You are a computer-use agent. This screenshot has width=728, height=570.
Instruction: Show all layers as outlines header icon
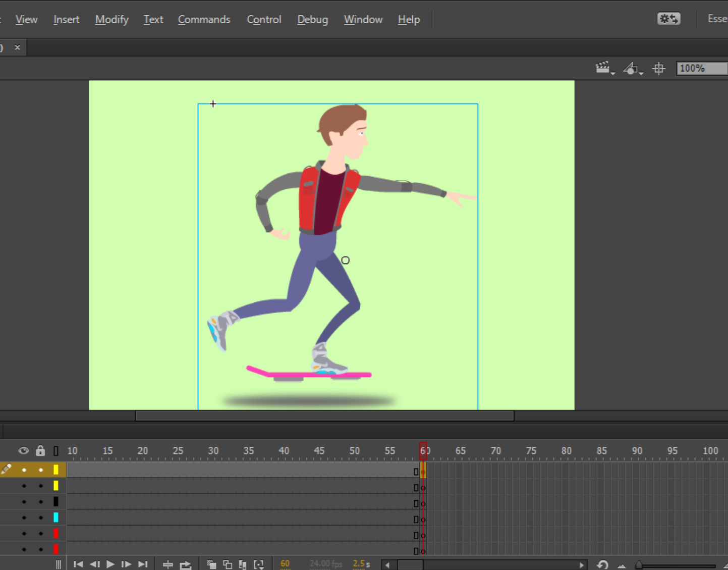coord(56,451)
